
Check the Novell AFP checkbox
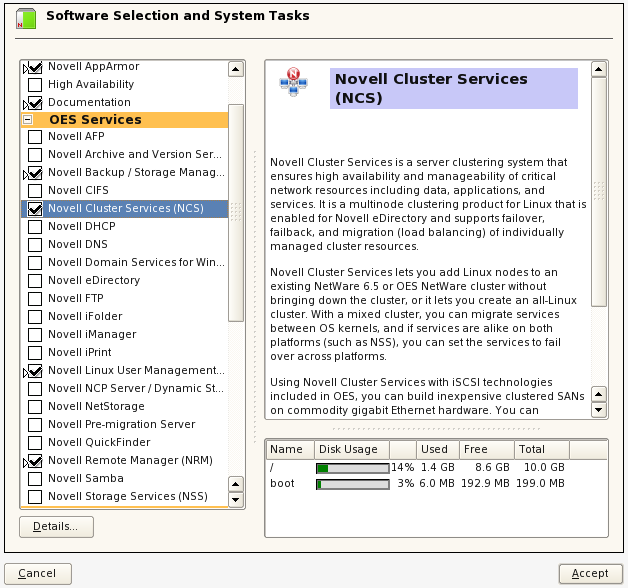pos(35,137)
